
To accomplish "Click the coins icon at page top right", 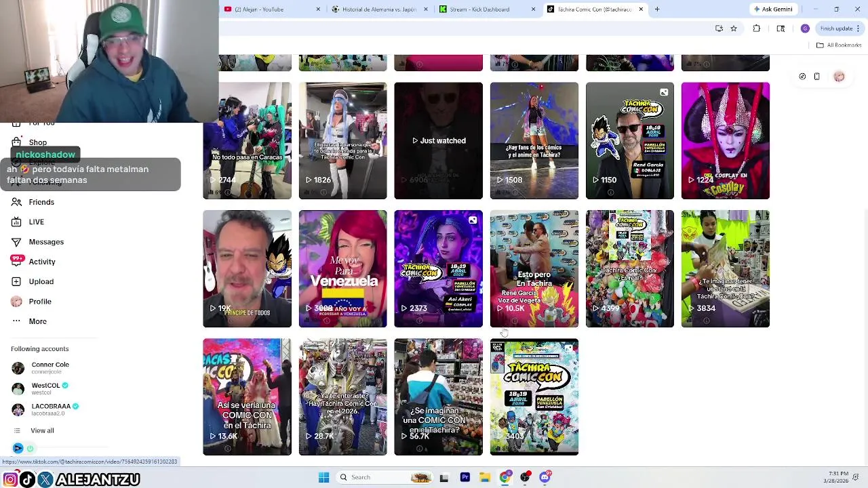I will (x=802, y=77).
